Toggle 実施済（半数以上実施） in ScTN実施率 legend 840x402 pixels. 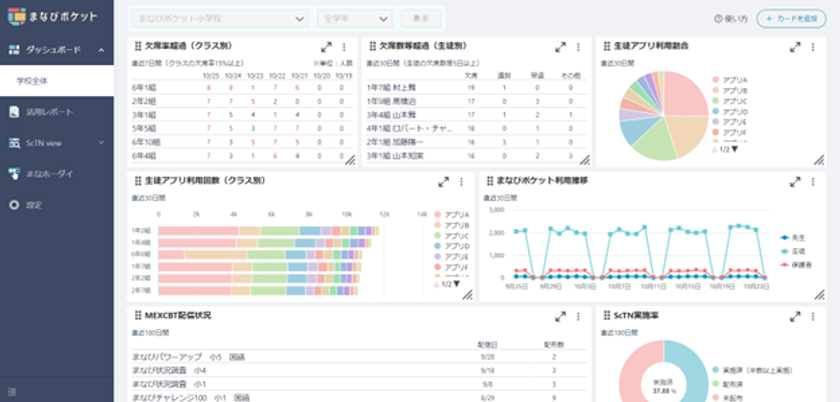(x=753, y=370)
